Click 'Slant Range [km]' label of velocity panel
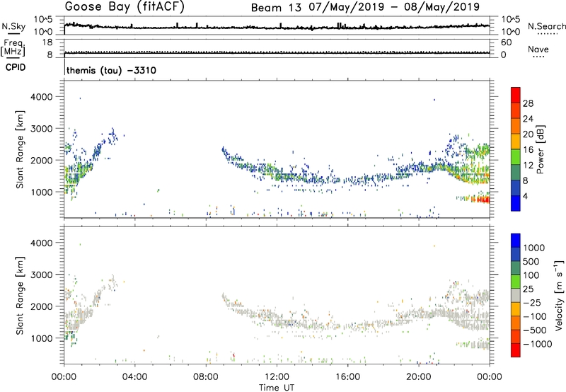Screen dimensions: 566x392 (x=20, y=296)
